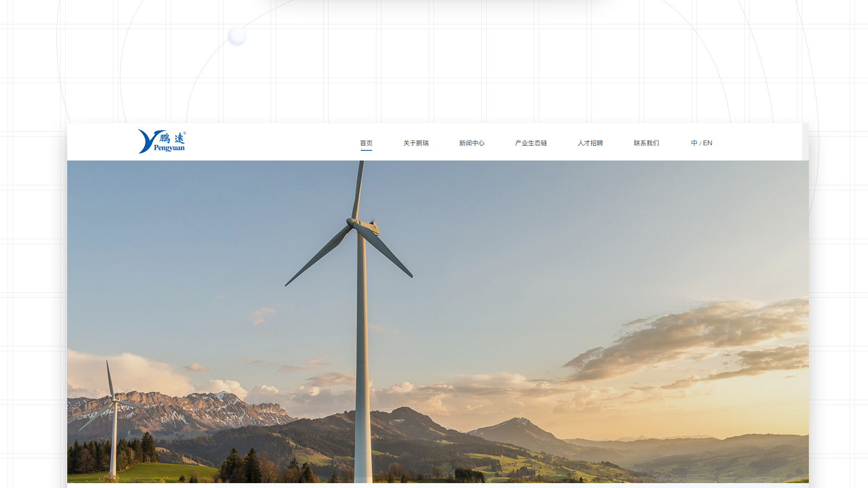Click the "Pengyuan" text in the logo

point(169,148)
